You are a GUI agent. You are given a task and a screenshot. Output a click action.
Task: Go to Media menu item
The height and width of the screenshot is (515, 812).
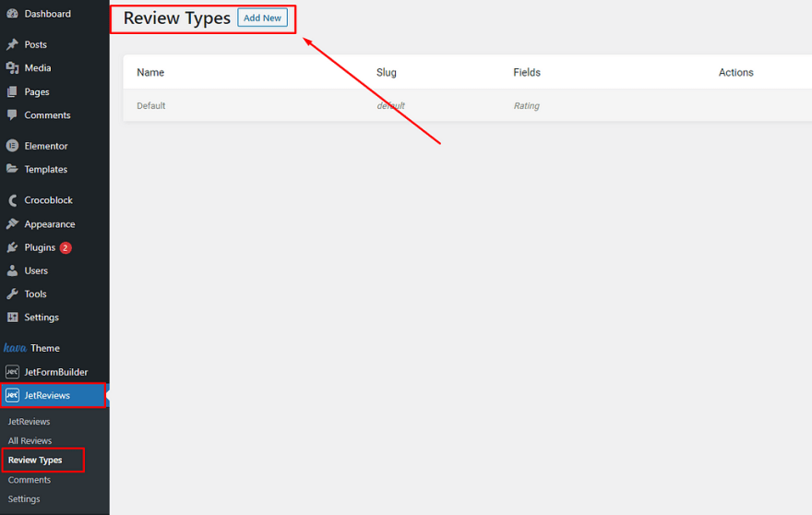click(38, 68)
